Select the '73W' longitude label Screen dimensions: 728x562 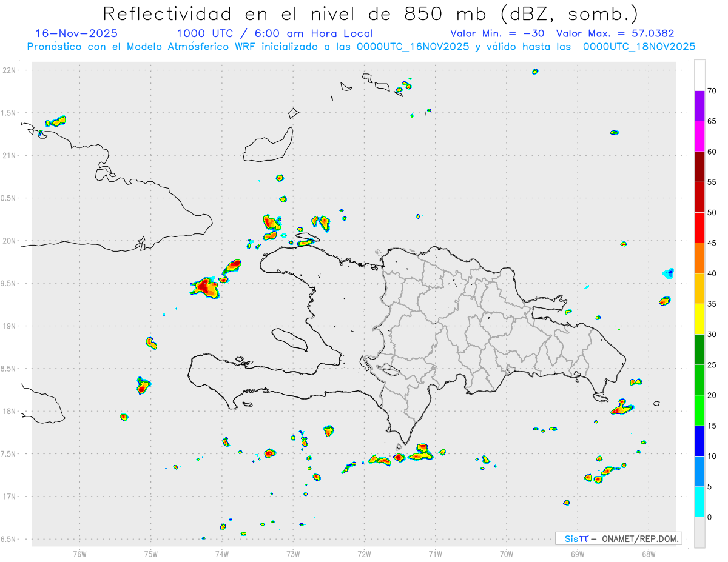point(293,554)
